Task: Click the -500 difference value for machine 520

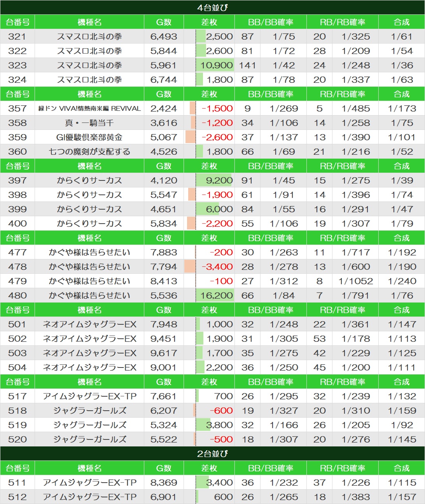Action: tap(221, 439)
